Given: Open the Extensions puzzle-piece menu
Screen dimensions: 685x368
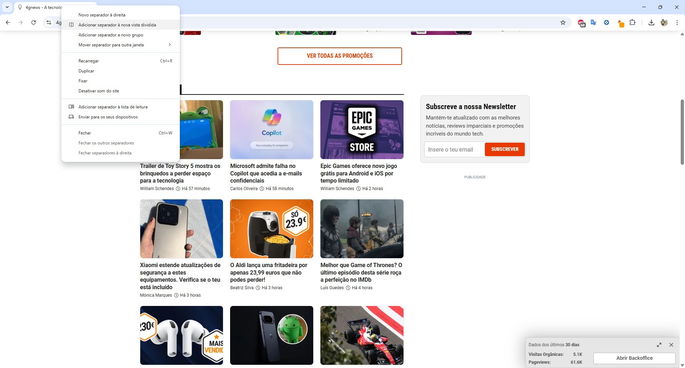Looking at the screenshot, I should (632, 22).
